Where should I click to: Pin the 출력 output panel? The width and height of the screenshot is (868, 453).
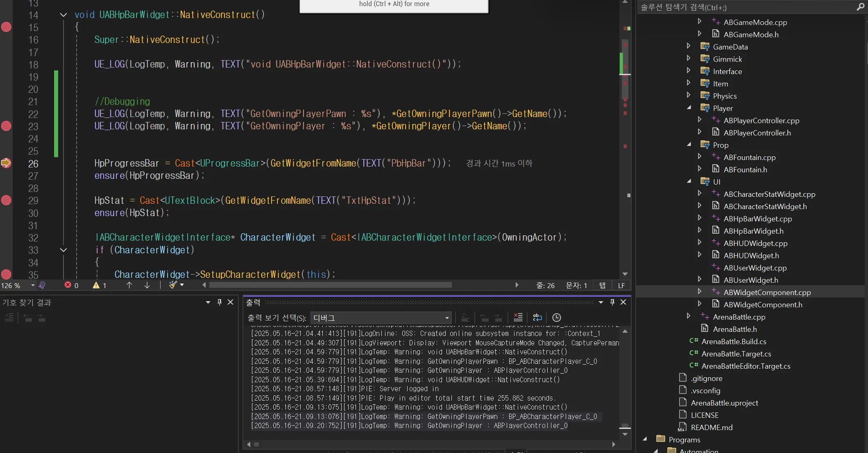pos(612,302)
